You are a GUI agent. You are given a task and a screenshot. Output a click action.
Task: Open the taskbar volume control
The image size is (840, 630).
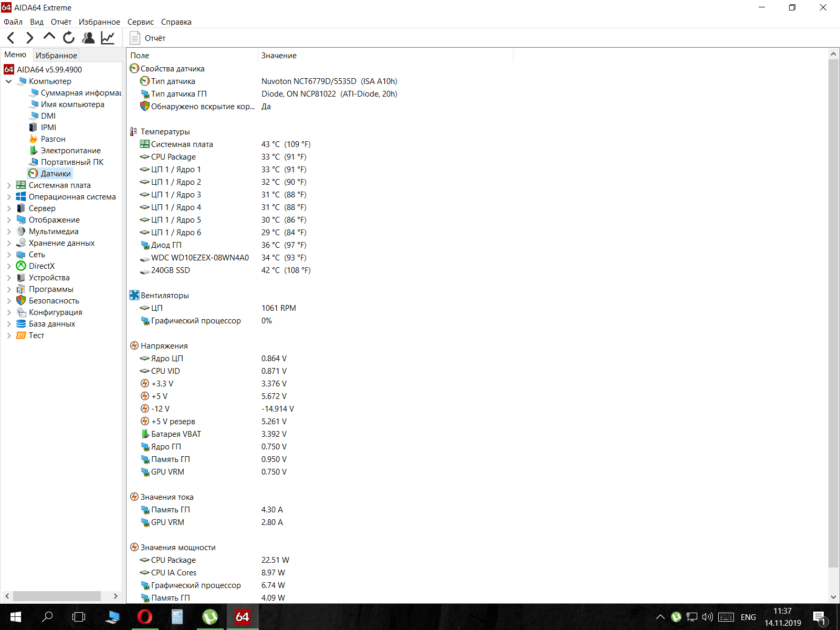[x=707, y=617]
